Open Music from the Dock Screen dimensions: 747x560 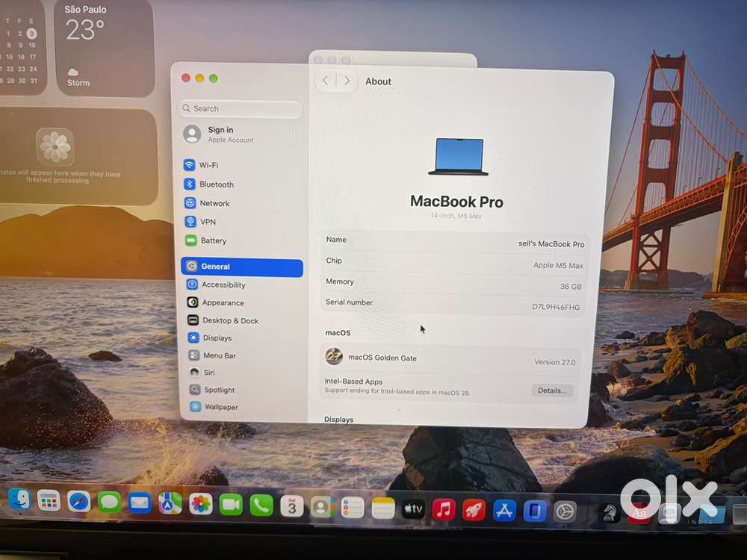click(x=444, y=511)
